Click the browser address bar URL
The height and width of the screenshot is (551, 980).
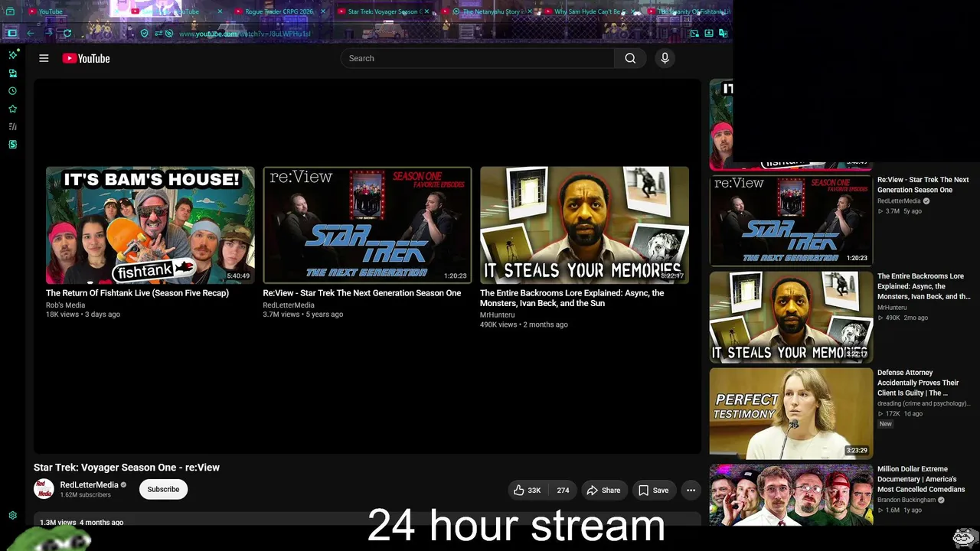pyautogui.click(x=245, y=34)
